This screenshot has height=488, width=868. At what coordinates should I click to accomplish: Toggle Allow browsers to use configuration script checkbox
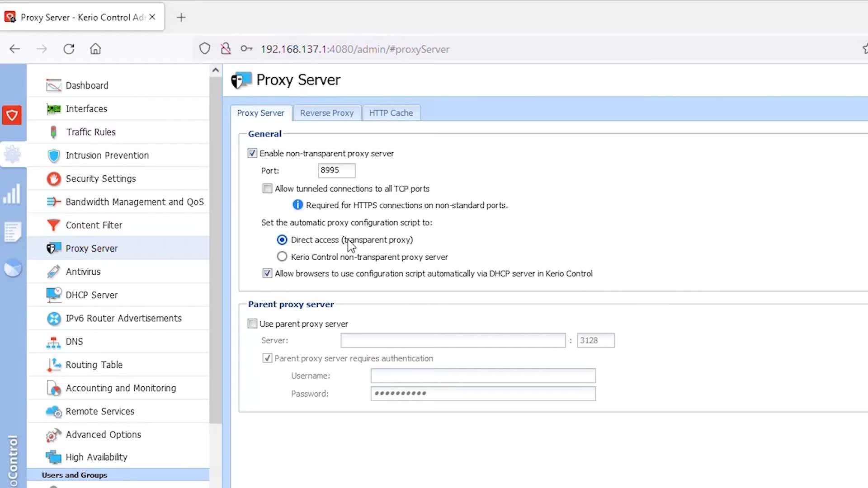267,273
